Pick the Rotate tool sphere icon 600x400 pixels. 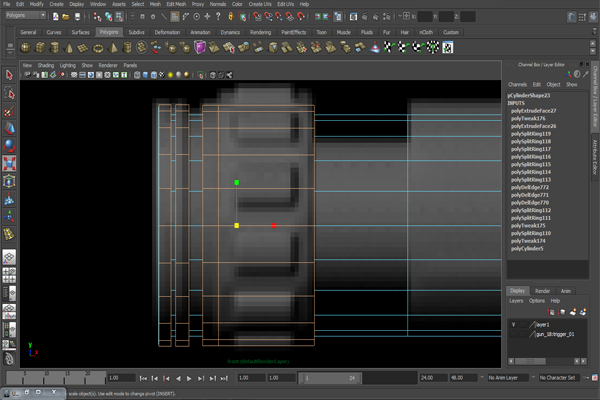[x=9, y=146]
